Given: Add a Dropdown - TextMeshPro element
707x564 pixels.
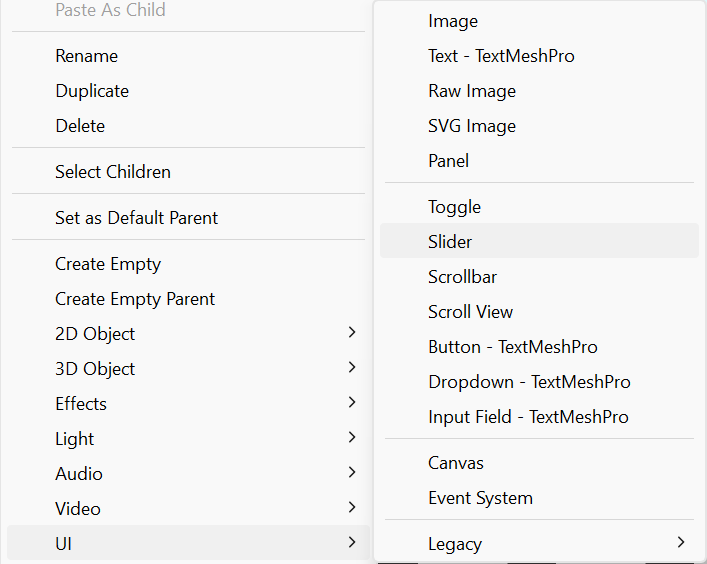Looking at the screenshot, I should click(529, 382).
